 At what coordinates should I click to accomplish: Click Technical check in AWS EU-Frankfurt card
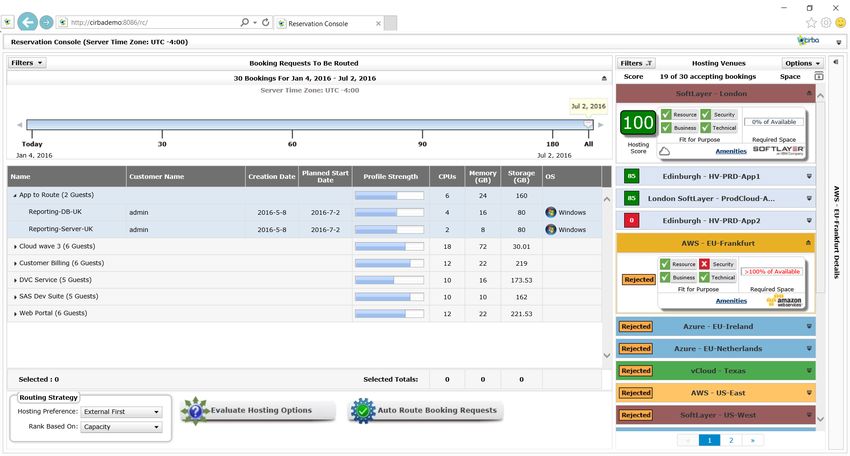click(704, 277)
